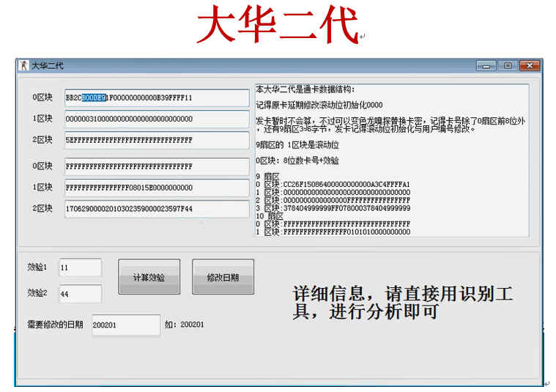Screen dimensions: 556x392
Task: Focus the first 2区块 field starting with 5EFFFF
Action: point(157,140)
